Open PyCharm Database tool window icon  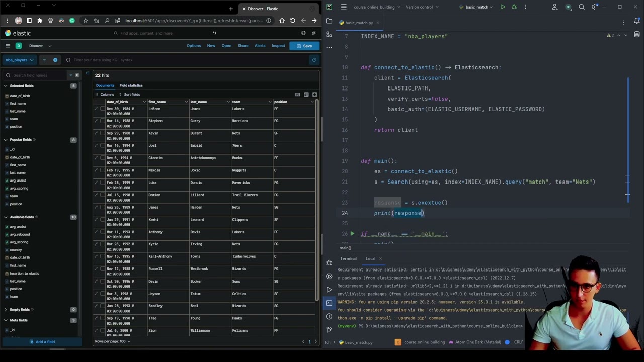[x=637, y=34]
